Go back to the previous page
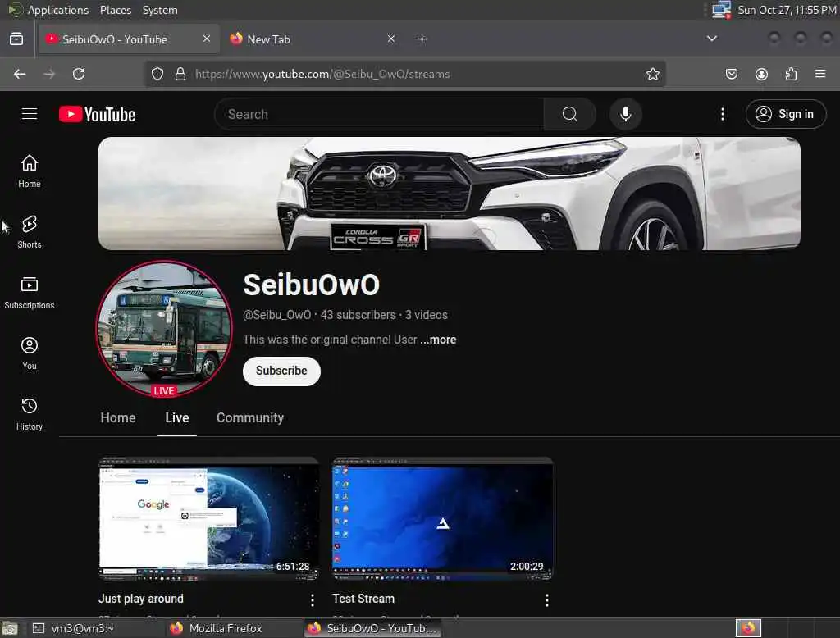The image size is (840, 638). click(20, 74)
